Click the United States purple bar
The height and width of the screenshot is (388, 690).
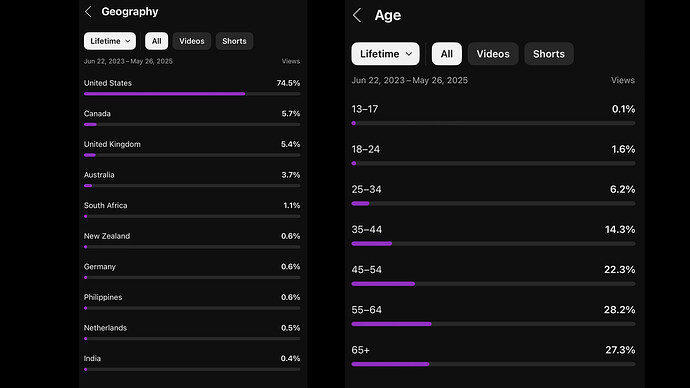click(165, 94)
